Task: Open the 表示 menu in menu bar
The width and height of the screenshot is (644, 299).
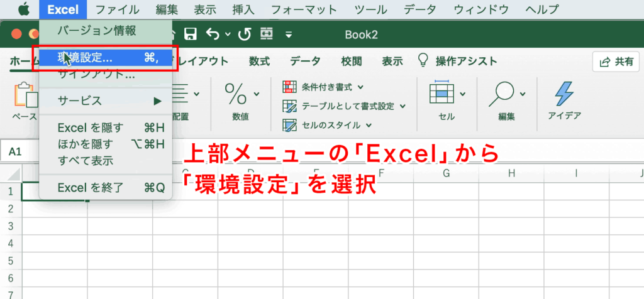Action: coord(204,9)
